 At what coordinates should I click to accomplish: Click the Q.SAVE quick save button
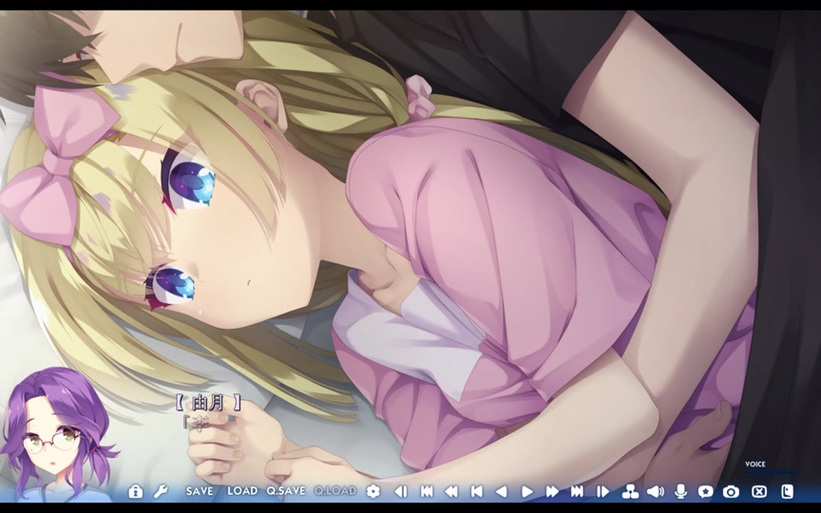click(286, 492)
